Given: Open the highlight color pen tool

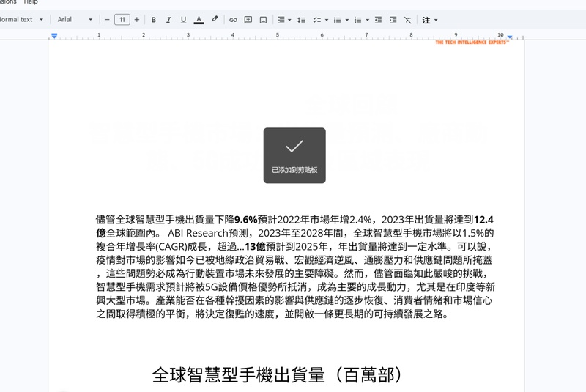Looking at the screenshot, I should pyautogui.click(x=215, y=20).
